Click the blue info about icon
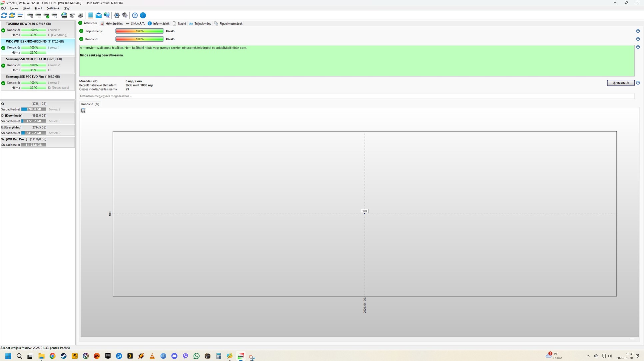Image resolution: width=644 pixels, height=361 pixels. [x=143, y=15]
